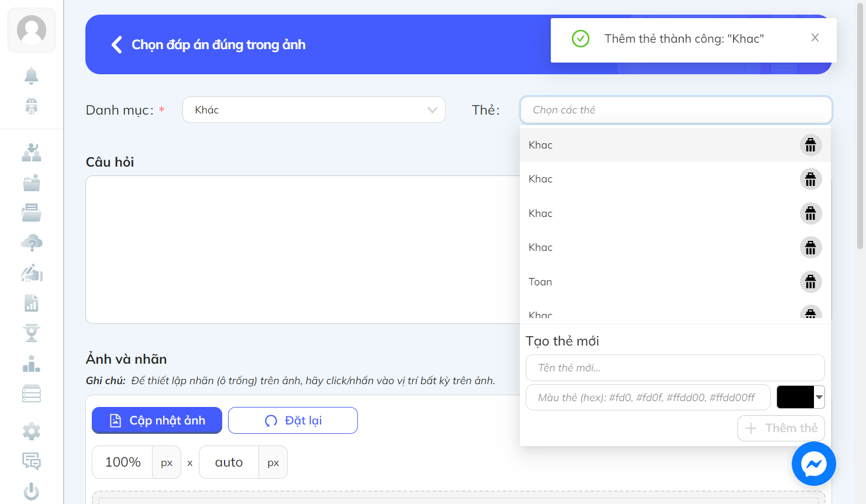
Task: Open the report chart sidebar icon
Action: click(x=32, y=303)
